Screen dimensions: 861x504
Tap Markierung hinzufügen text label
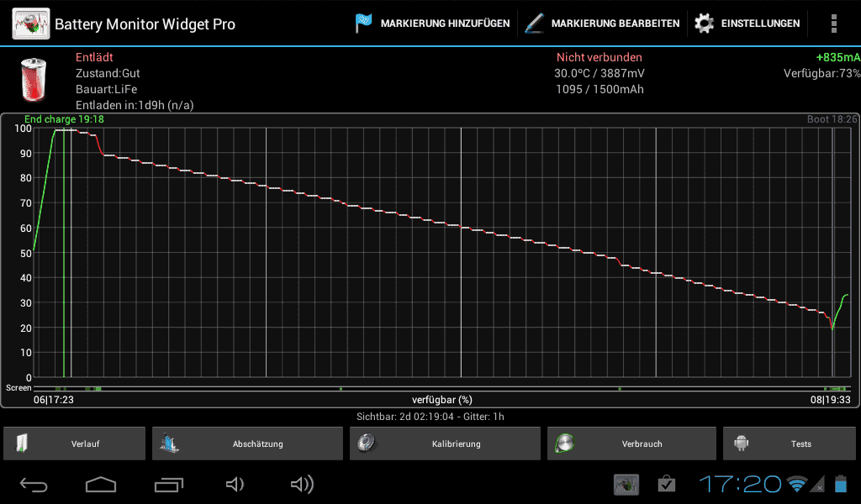pos(445,24)
